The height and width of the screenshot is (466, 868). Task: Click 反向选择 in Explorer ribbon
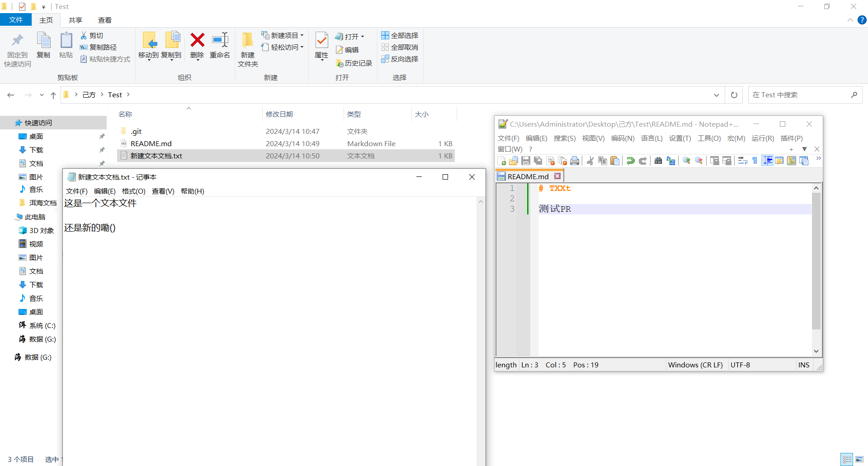400,59
